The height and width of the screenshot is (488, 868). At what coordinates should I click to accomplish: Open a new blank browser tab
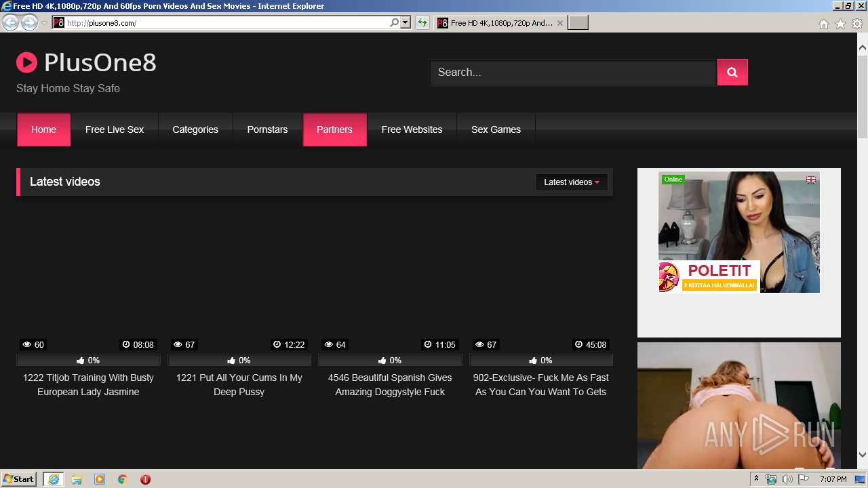[x=578, y=23]
